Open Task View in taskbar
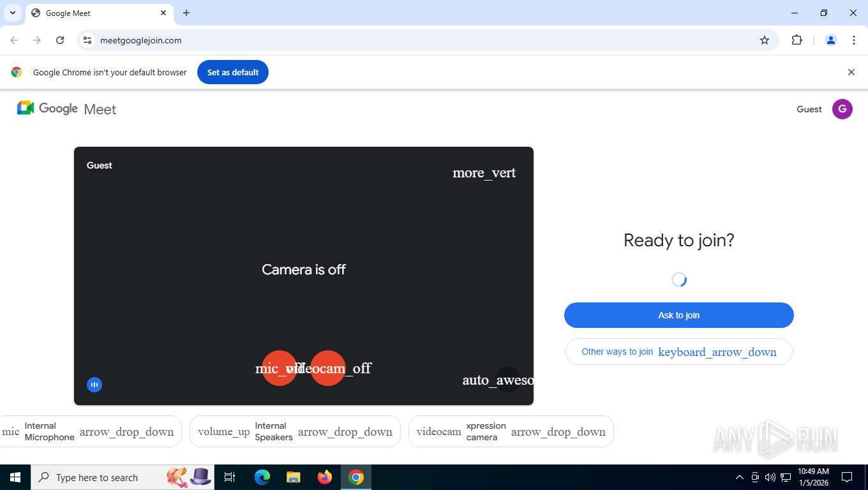The image size is (868, 490). pyautogui.click(x=230, y=477)
